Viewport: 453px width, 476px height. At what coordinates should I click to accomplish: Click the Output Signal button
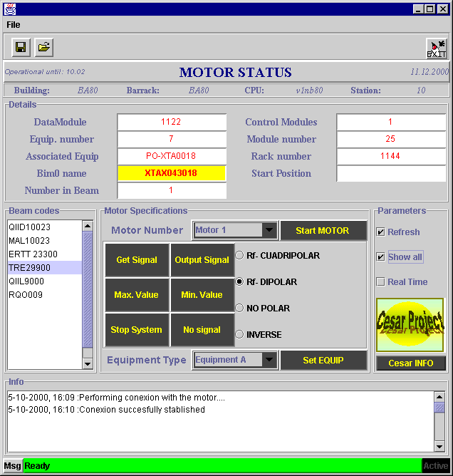pos(202,260)
